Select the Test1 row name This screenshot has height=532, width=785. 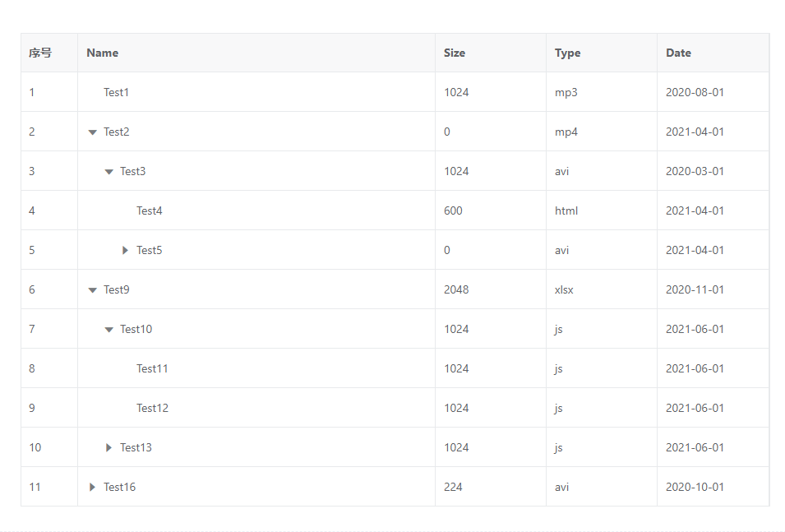pyautogui.click(x=116, y=92)
